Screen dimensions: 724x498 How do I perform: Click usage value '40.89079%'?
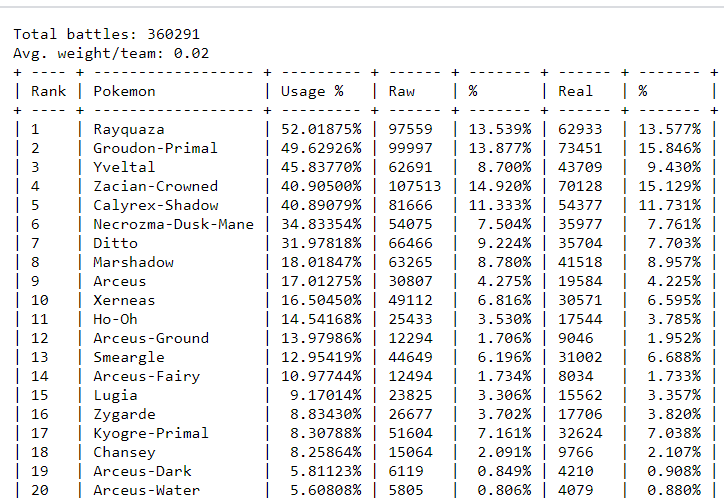[x=321, y=205]
